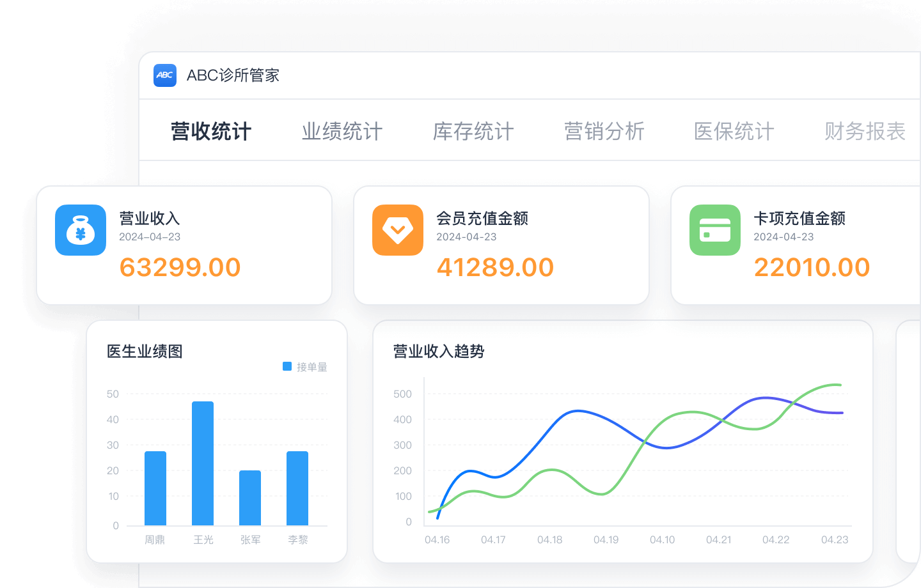Select the 营销分析 tab
The image size is (921, 588).
pos(604,132)
